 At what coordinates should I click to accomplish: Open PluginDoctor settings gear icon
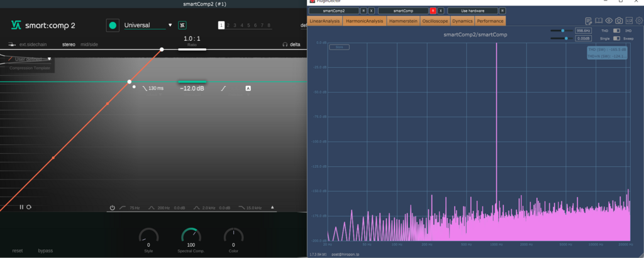point(639,21)
